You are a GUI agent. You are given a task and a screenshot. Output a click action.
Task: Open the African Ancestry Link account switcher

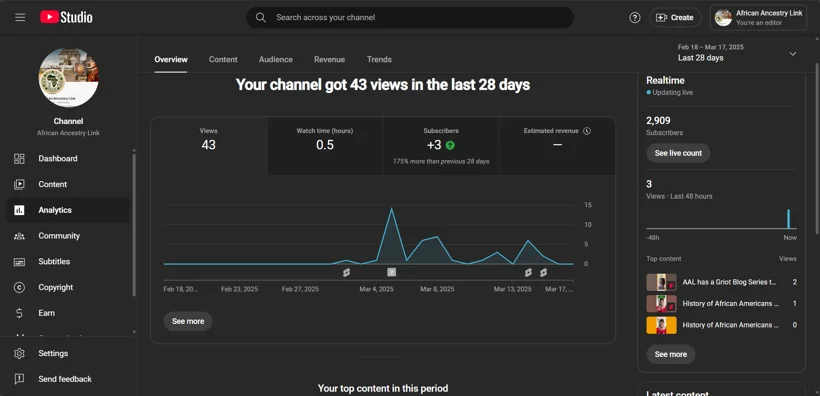[758, 17]
